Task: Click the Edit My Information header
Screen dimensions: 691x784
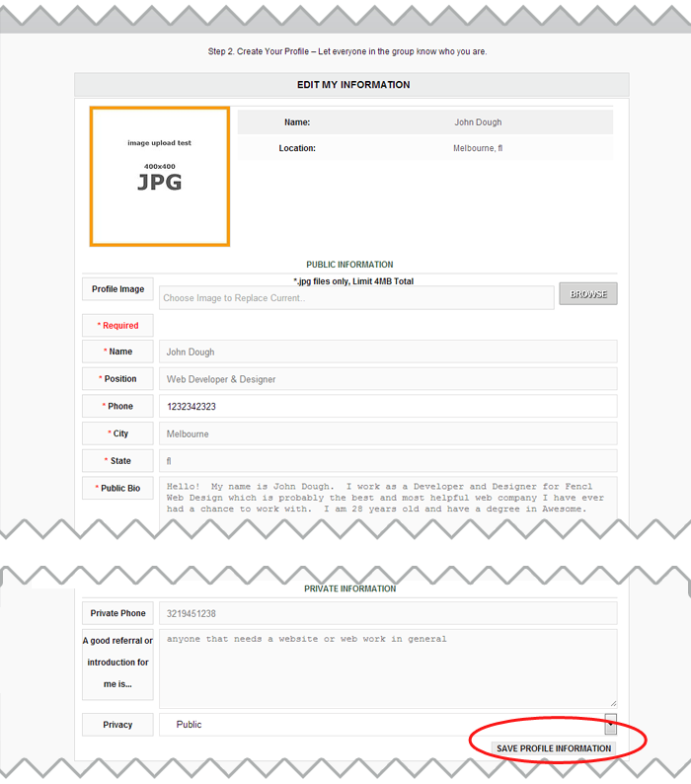Action: click(352, 85)
